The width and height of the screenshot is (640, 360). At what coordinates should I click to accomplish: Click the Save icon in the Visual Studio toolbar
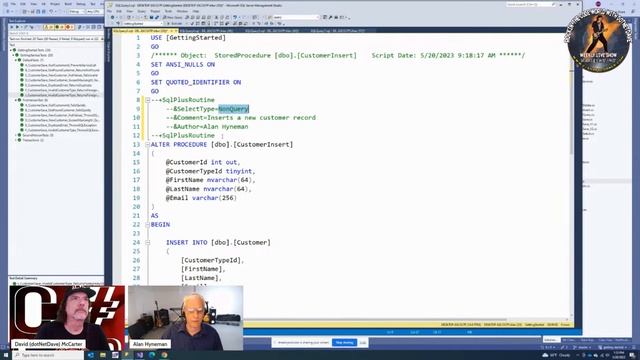pos(38,11)
